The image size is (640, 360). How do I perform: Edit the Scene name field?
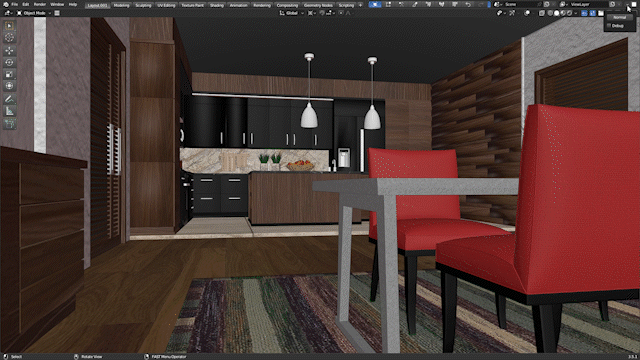click(522, 4)
